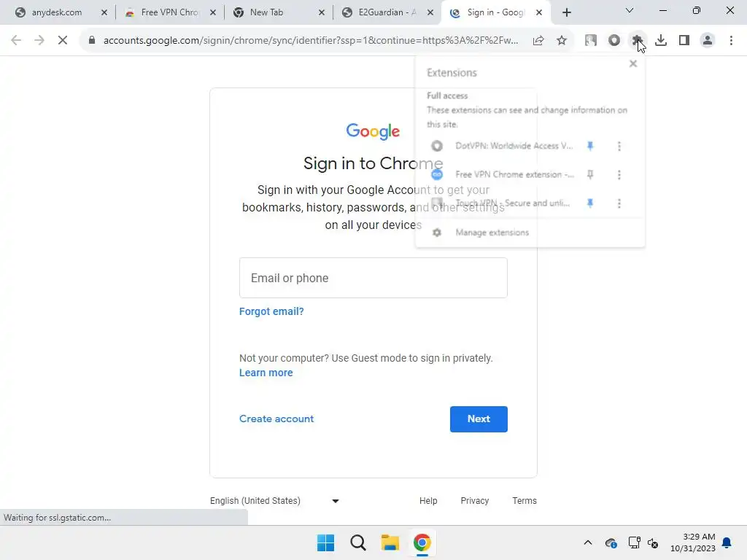Stop loading the page
The height and width of the screenshot is (560, 747).
click(x=63, y=41)
